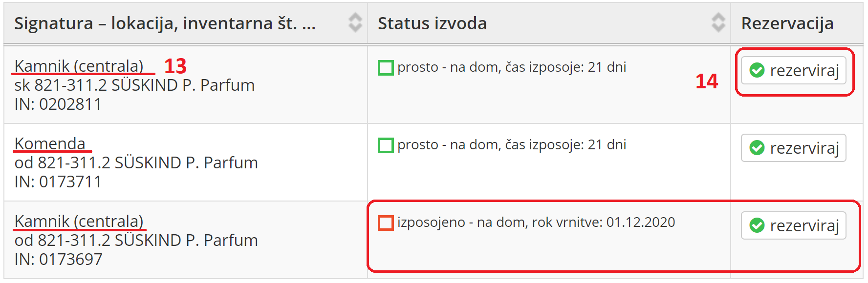Reserve the Komenda copy IN 0173711
The image size is (868, 283).
coord(793,148)
